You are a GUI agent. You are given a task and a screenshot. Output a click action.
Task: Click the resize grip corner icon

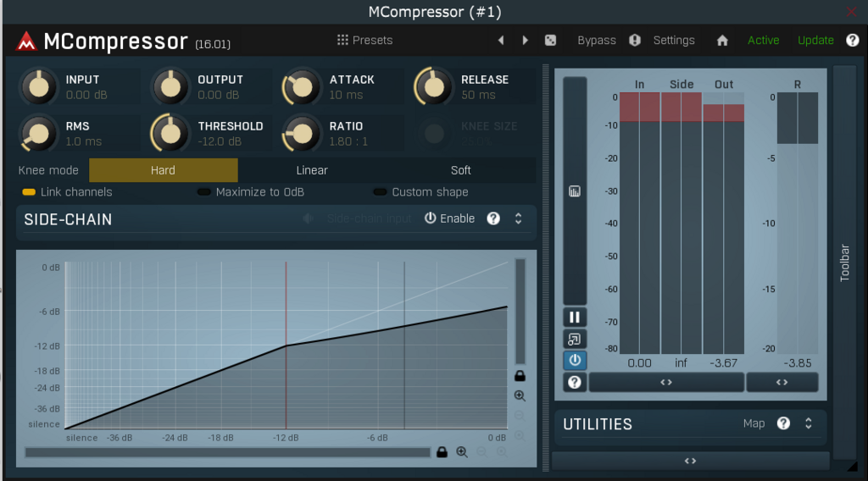[x=853, y=467]
